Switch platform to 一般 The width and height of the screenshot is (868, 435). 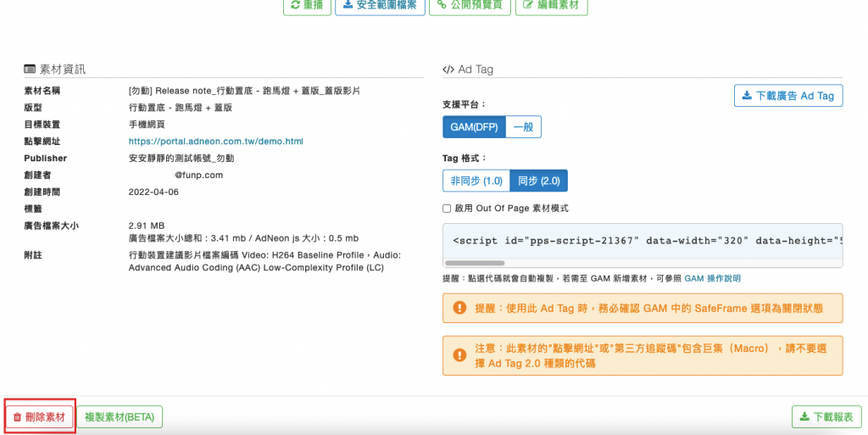tap(523, 127)
